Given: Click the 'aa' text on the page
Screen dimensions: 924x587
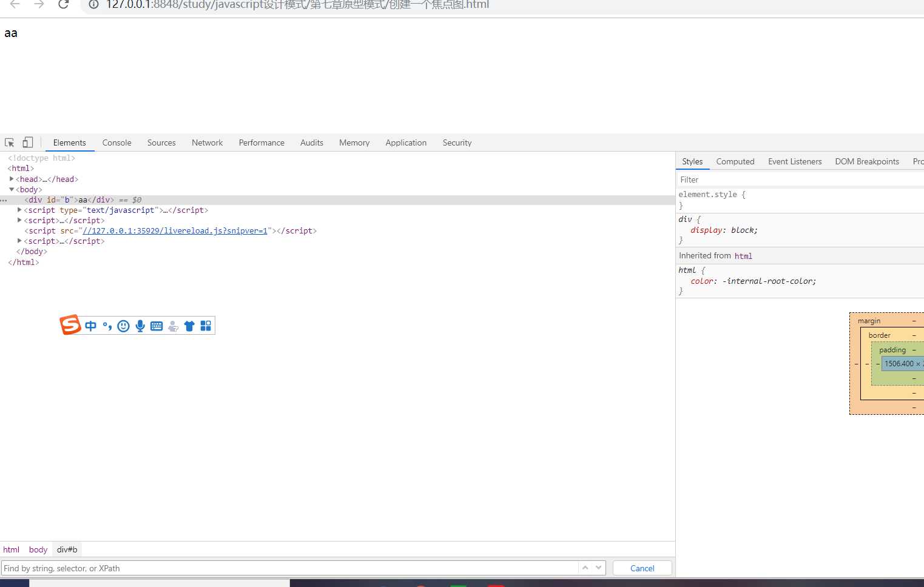Looking at the screenshot, I should click(11, 33).
